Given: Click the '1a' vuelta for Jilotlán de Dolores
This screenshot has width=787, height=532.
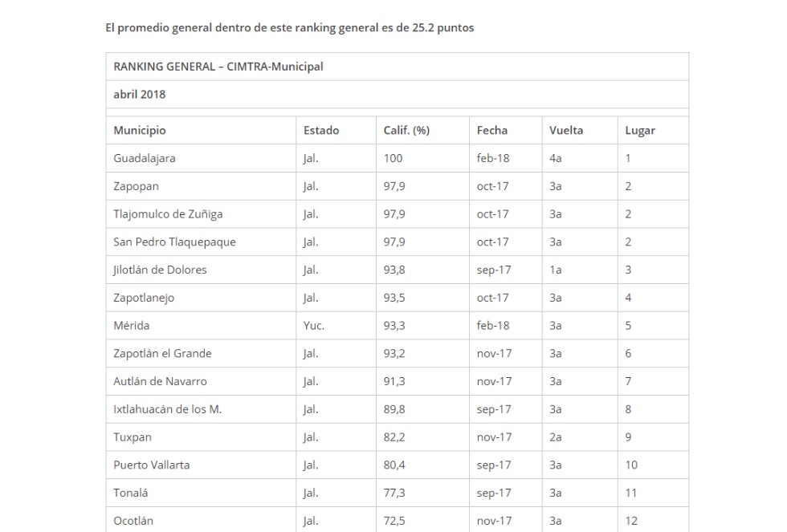Looking at the screenshot, I should (555, 270).
